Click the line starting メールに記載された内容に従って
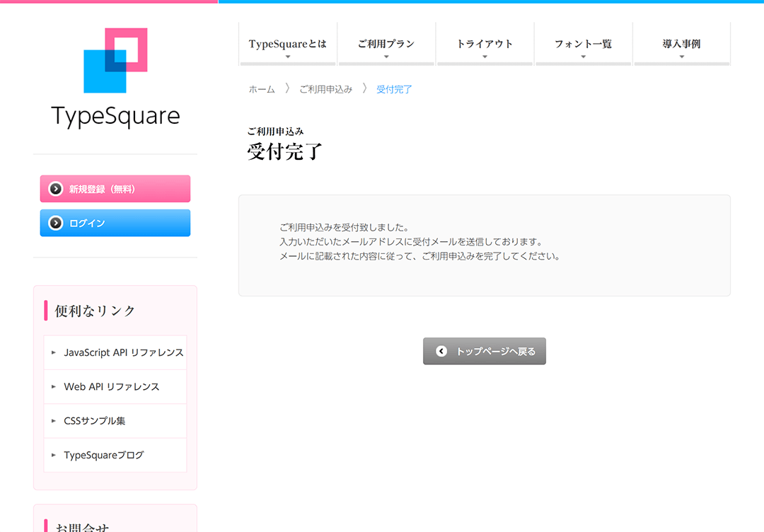Image resolution: width=764 pixels, height=532 pixels. click(420, 256)
